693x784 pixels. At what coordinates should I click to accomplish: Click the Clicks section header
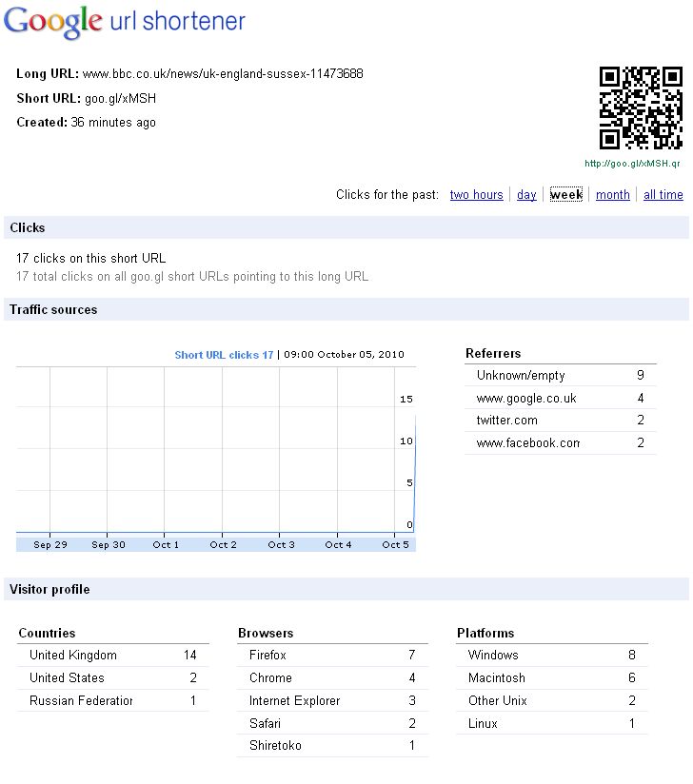346,227
